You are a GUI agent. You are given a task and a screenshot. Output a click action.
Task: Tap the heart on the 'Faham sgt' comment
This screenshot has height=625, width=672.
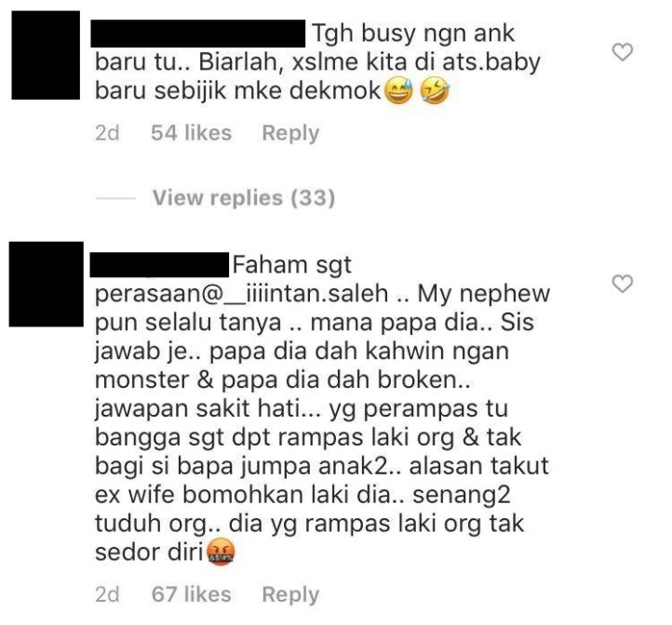click(x=623, y=284)
